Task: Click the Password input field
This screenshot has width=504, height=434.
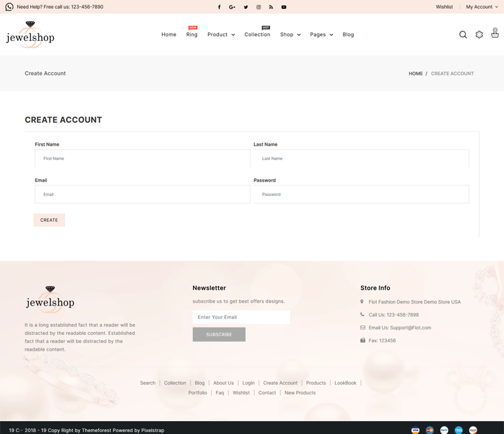Action: tap(361, 194)
